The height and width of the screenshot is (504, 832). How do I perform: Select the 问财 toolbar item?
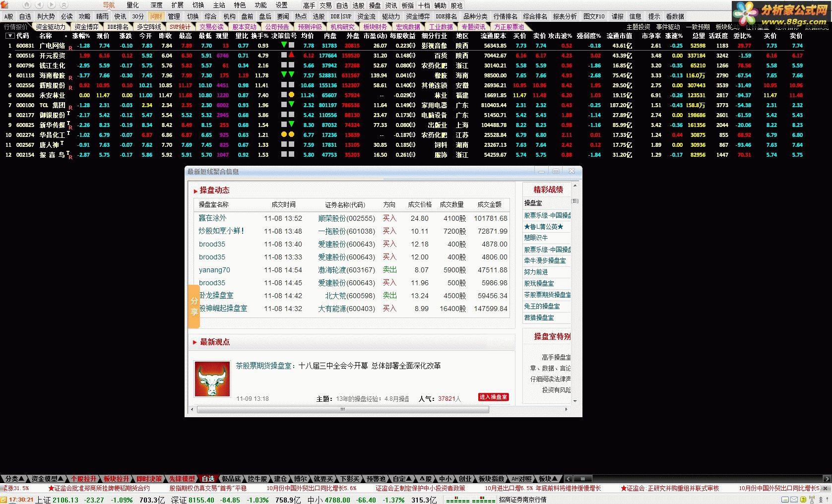click(156, 16)
